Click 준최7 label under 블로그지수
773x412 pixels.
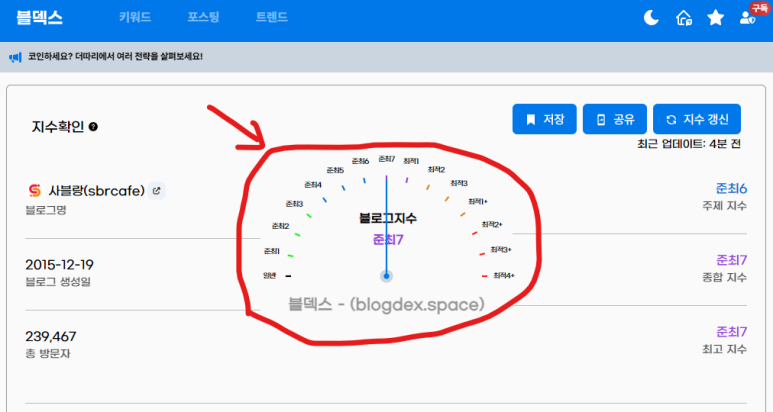click(x=388, y=240)
